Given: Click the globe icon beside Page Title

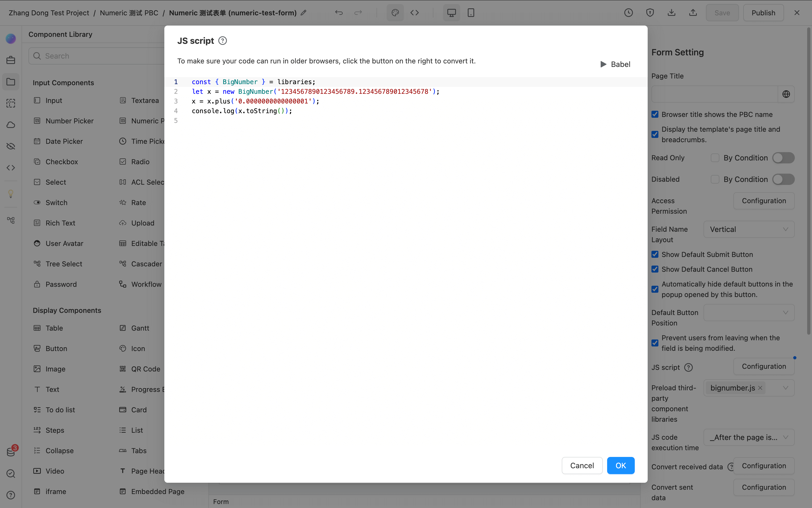Looking at the screenshot, I should point(786,94).
